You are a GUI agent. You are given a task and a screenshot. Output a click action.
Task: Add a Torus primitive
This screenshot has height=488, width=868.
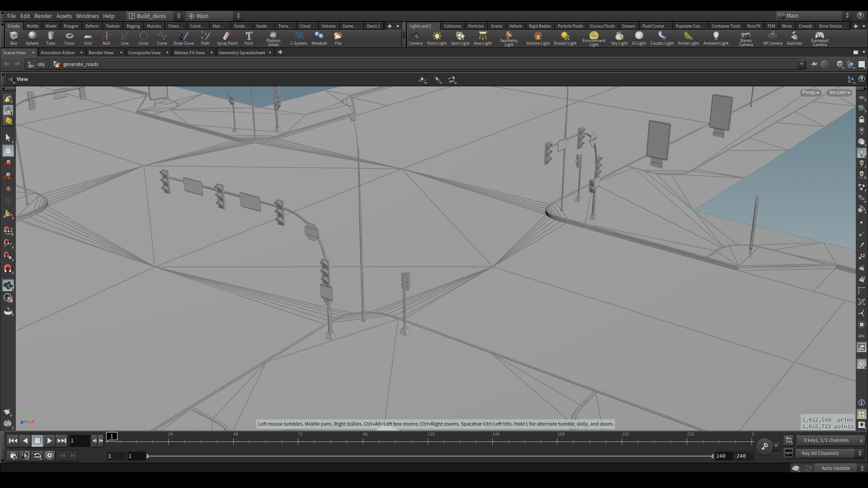69,38
